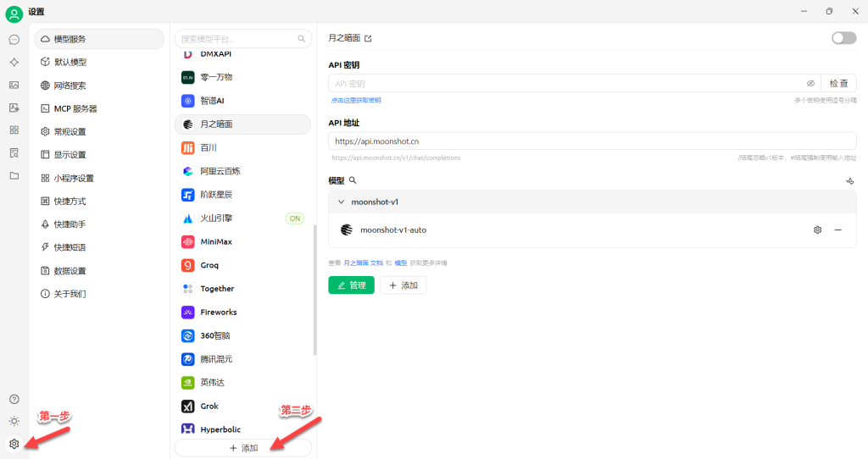
Task: Select the 阶跃星辰 provider
Action: (242, 195)
